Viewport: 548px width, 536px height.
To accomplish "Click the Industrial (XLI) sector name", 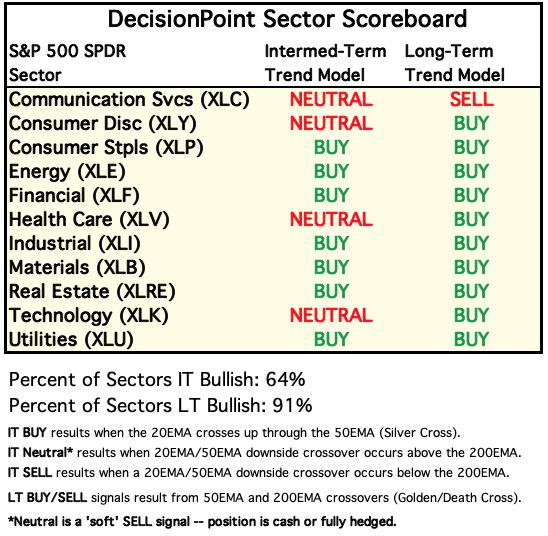I will coord(75,244).
